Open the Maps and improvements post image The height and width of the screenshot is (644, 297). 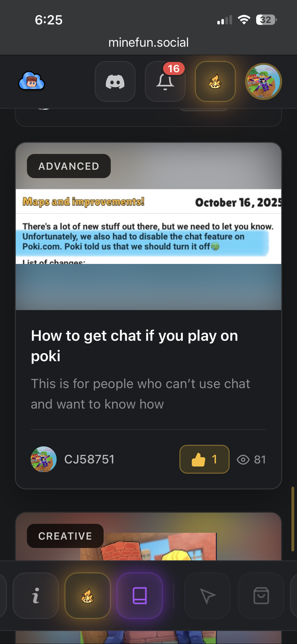148,226
